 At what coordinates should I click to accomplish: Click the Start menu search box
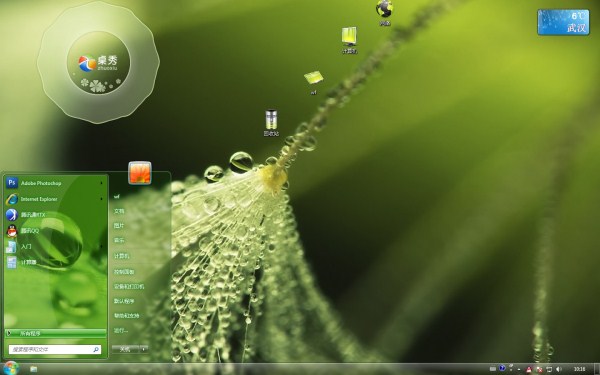pyautogui.click(x=55, y=349)
